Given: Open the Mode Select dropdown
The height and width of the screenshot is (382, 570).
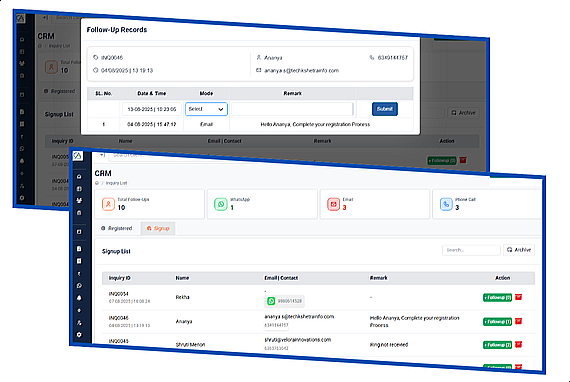Looking at the screenshot, I should (206, 109).
